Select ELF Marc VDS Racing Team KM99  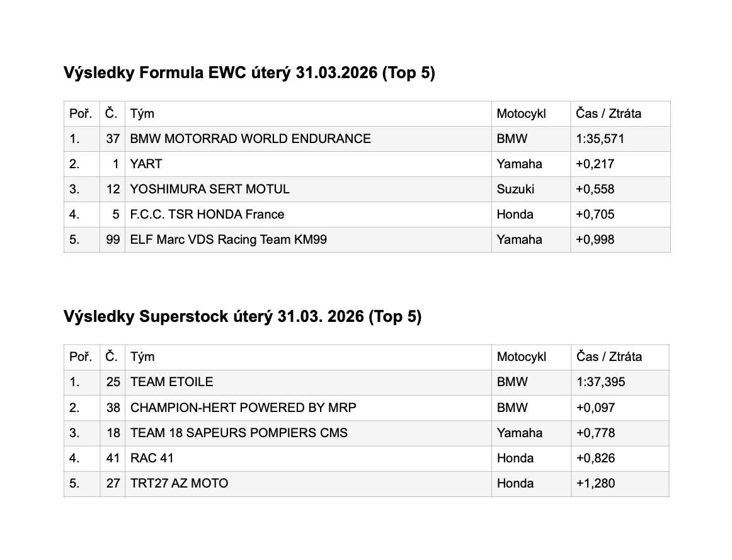pyautogui.click(x=229, y=239)
